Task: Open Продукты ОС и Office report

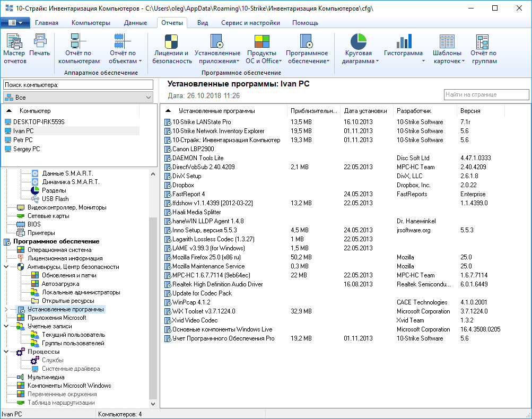Action: 263,49
